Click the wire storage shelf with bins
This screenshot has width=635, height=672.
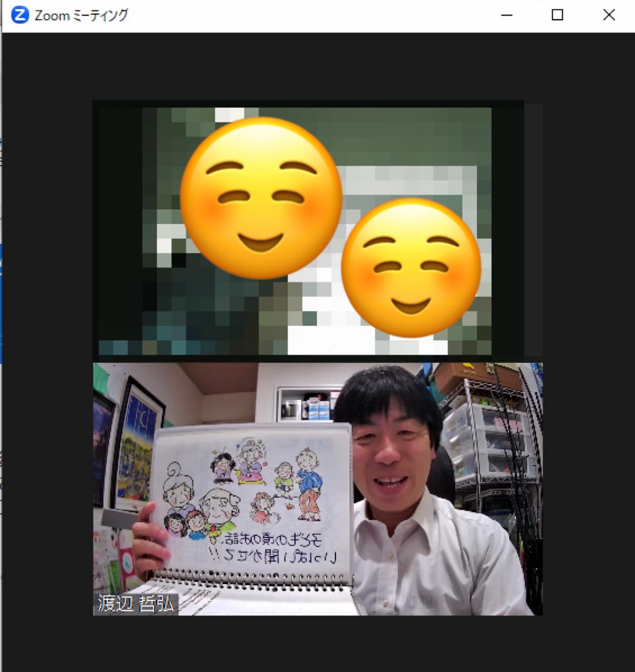coord(488,434)
